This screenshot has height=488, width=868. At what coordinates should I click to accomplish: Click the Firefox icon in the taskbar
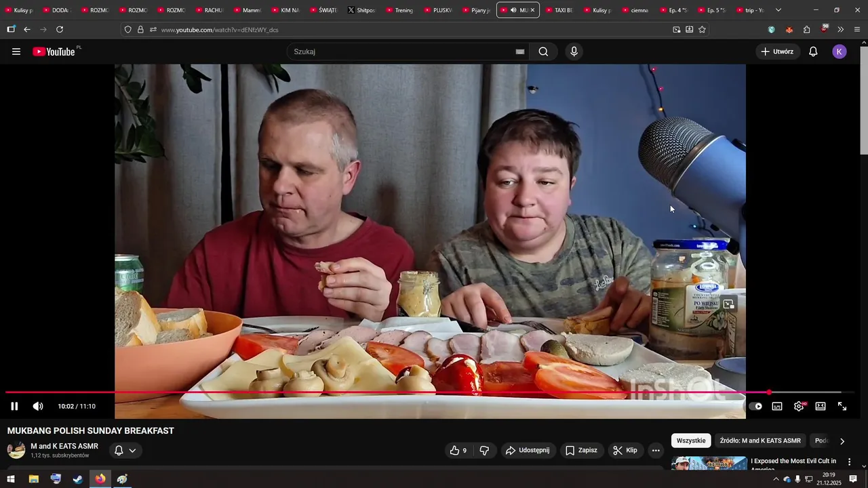click(100, 479)
